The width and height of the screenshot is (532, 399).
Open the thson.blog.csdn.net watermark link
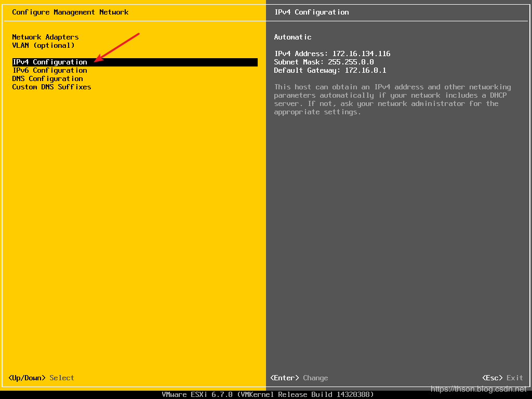pyautogui.click(x=478, y=389)
